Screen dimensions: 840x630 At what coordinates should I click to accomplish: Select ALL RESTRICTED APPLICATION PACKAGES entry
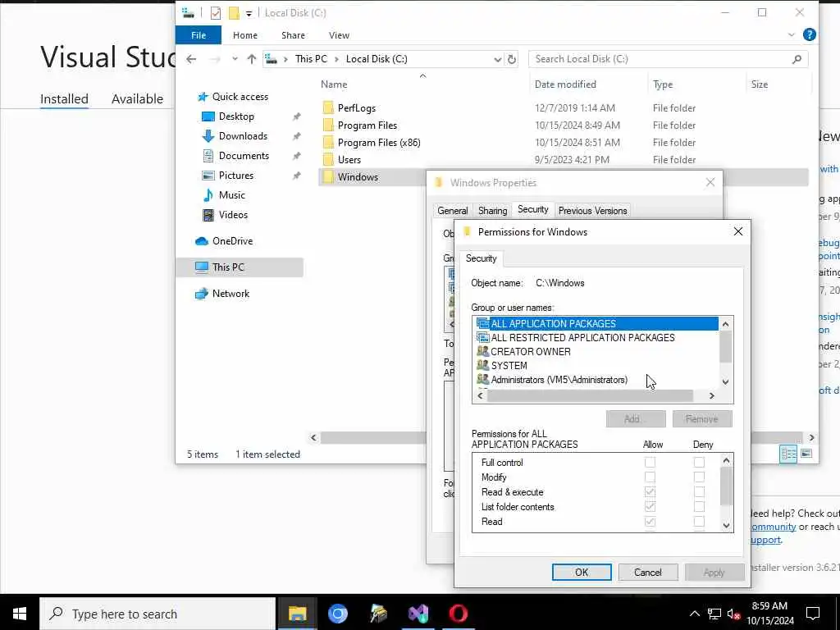point(583,338)
